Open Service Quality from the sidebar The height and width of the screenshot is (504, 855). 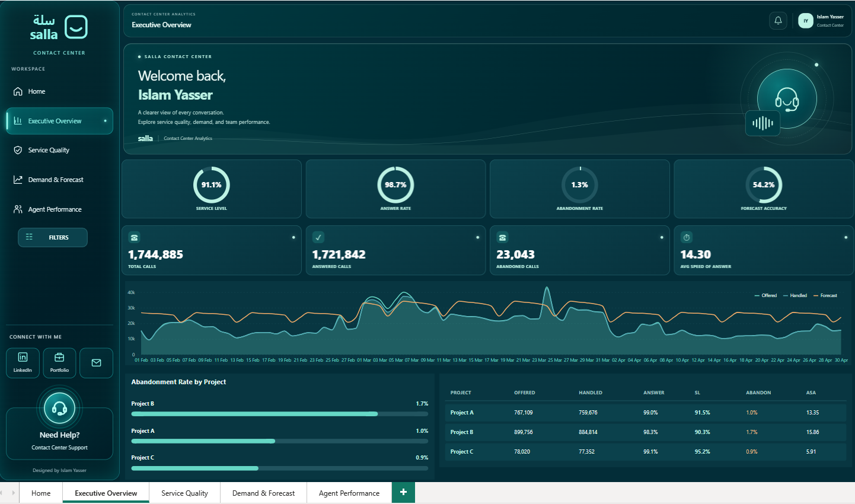(59, 150)
